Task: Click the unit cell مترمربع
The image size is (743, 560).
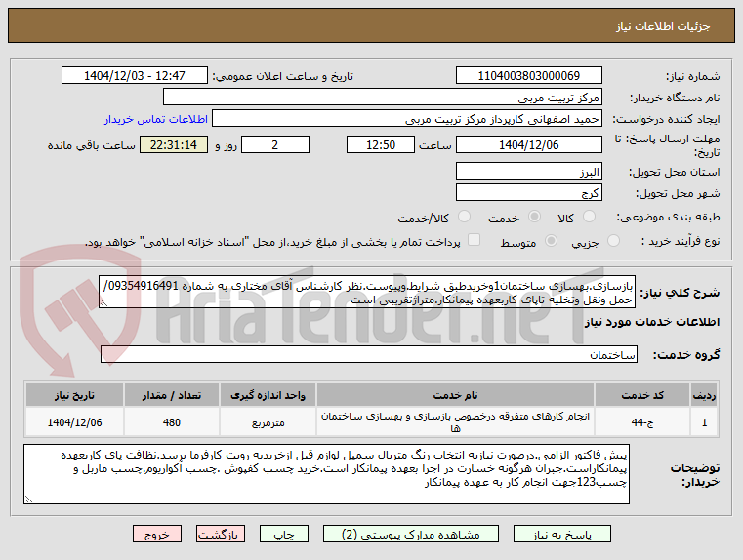Action: click(268, 422)
